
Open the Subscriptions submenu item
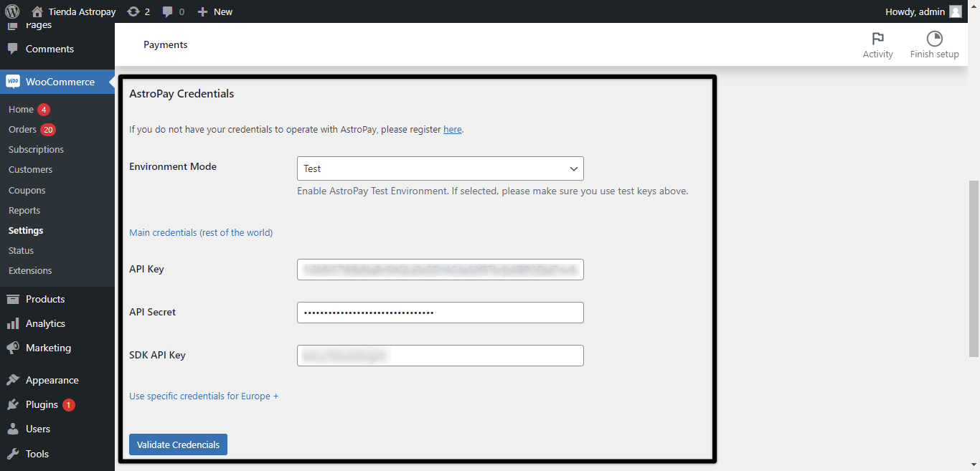[x=36, y=149]
